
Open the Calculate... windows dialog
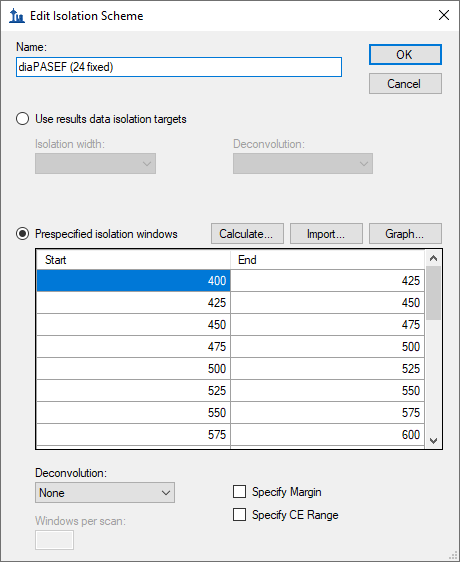coord(247,234)
